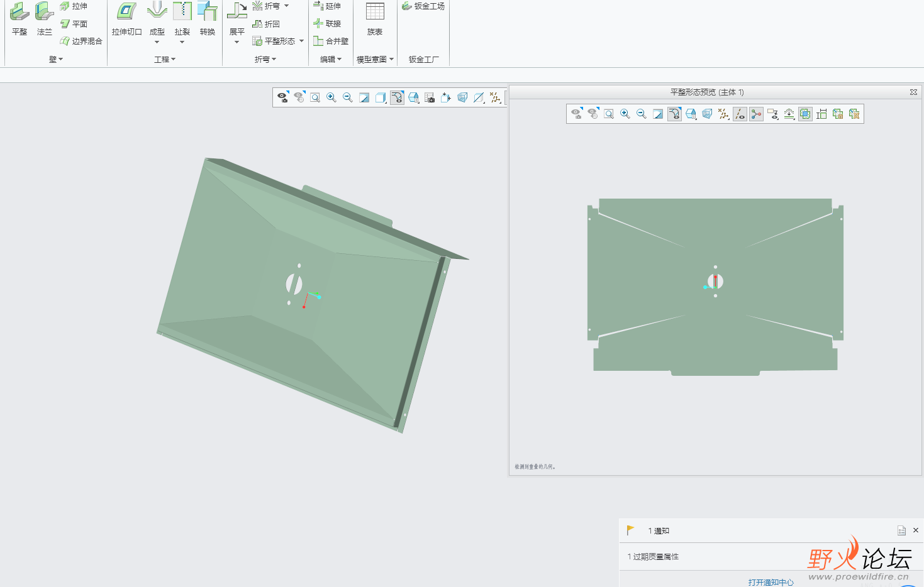Screen dimensions: 924x587
Task: Expand the 成型 form dropdown arrow
Action: point(157,43)
